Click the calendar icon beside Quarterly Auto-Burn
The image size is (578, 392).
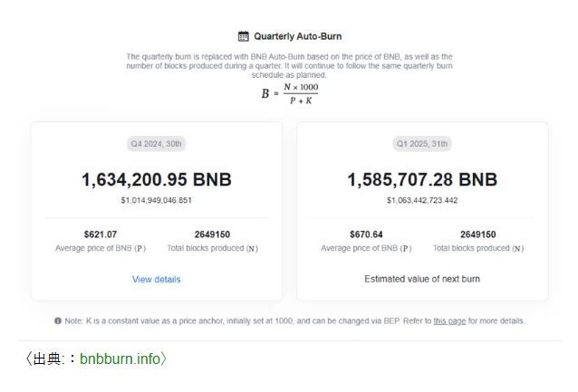(x=244, y=36)
